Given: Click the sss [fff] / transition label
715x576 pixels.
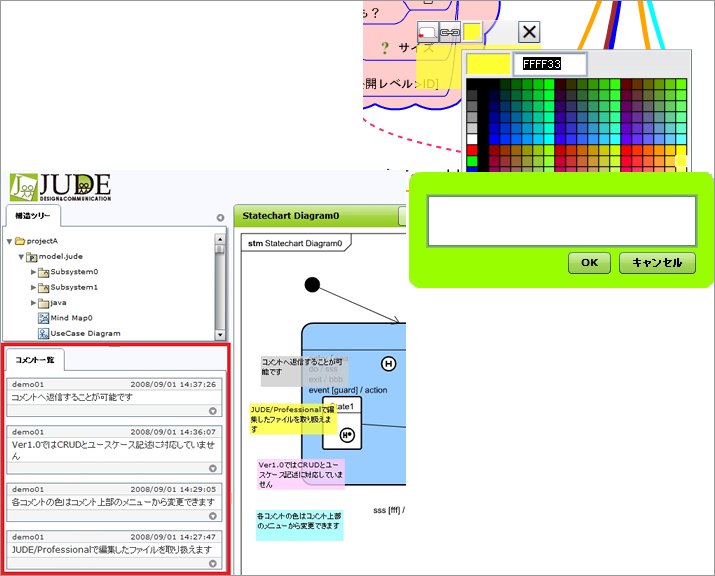Looking at the screenshot, I should coord(389,510).
